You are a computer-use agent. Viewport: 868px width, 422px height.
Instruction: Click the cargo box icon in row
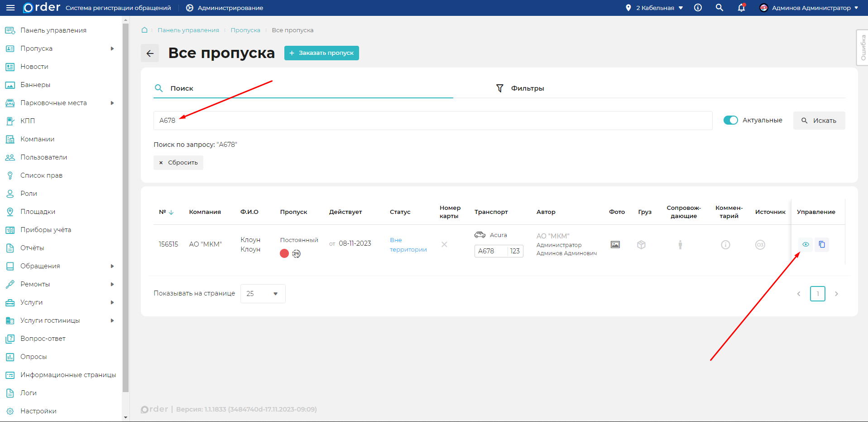[641, 245]
